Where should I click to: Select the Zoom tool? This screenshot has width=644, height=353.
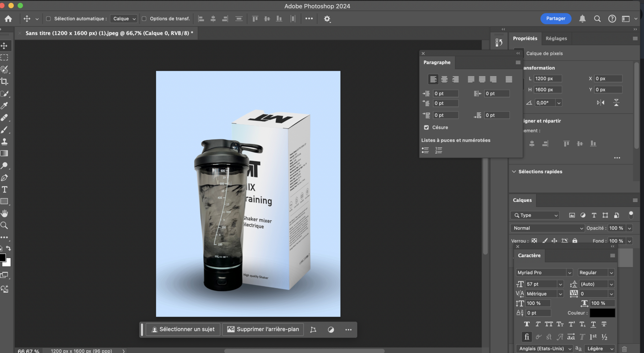(x=4, y=226)
